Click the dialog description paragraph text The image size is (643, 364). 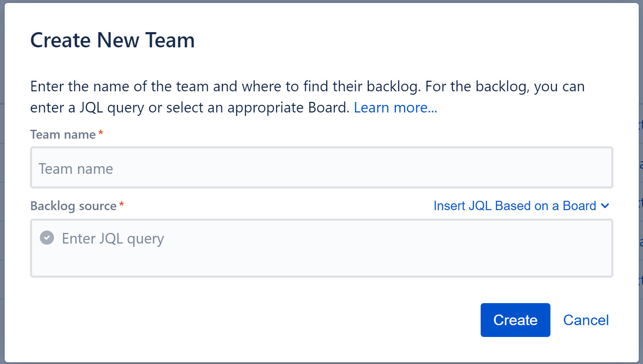(296, 97)
